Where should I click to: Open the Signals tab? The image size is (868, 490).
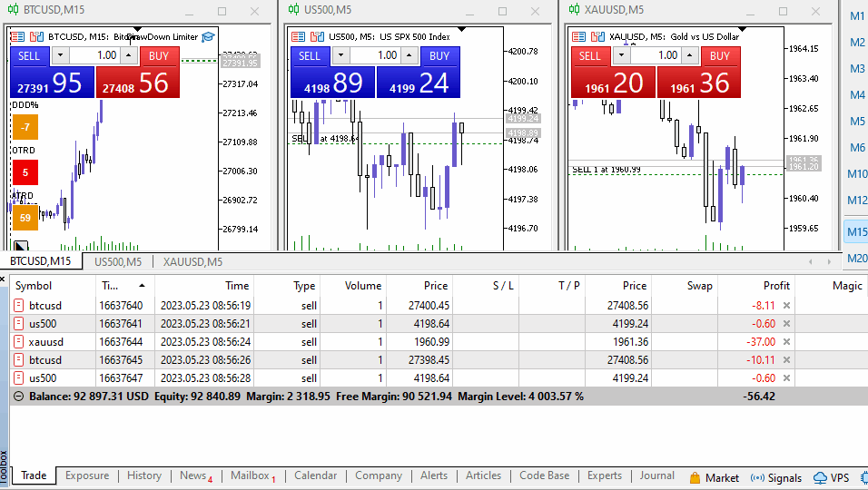(776, 478)
